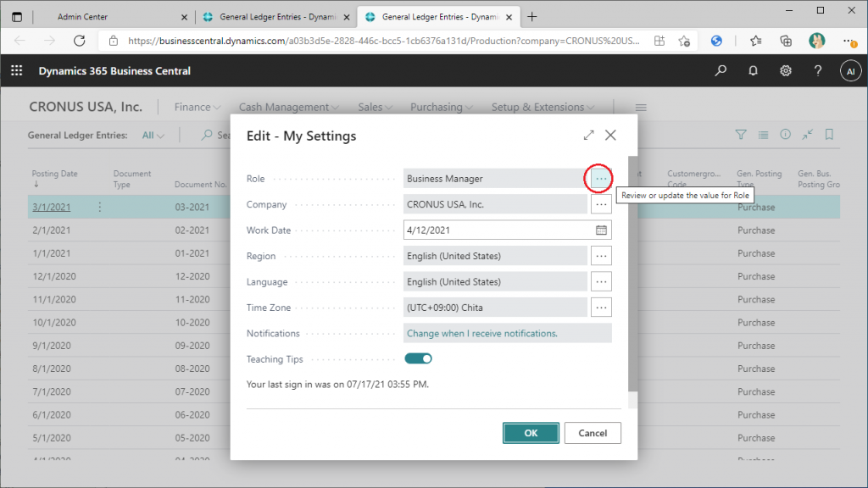Expand the Setup & Extensions menu
The width and height of the screenshot is (868, 488).
tap(543, 107)
